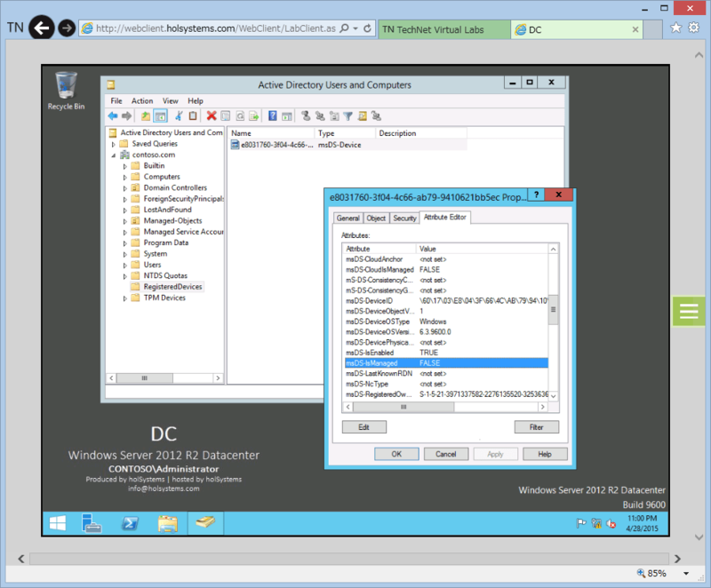Expand the Saved Queries node
Image resolution: width=711 pixels, height=588 pixels.
pos(114,144)
